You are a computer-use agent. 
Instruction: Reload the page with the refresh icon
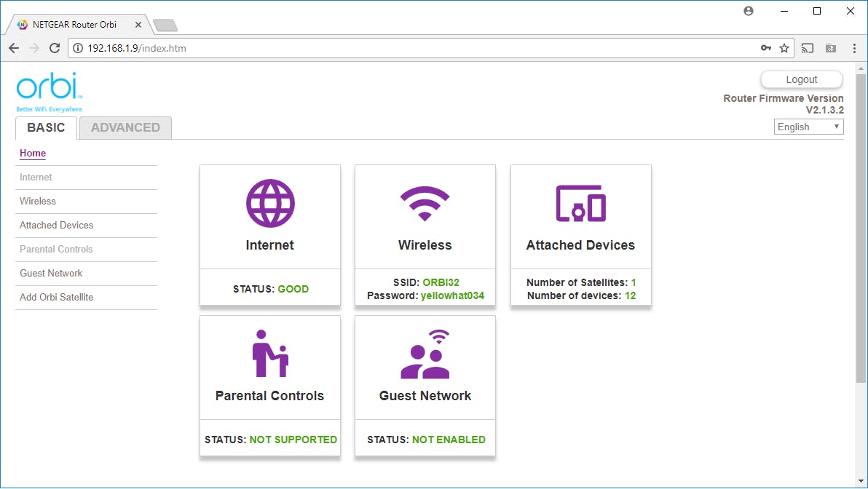(x=54, y=48)
